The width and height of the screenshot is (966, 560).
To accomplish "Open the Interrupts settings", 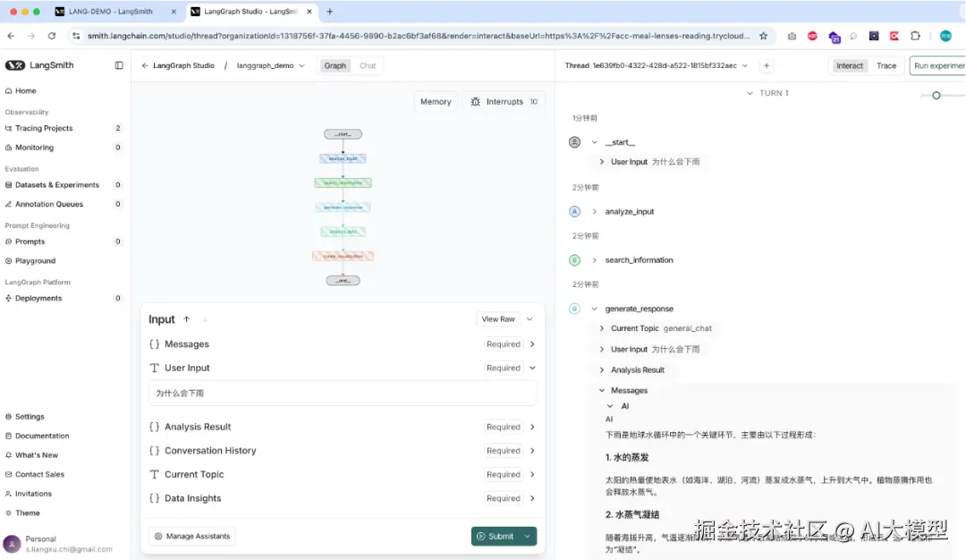I will (504, 102).
